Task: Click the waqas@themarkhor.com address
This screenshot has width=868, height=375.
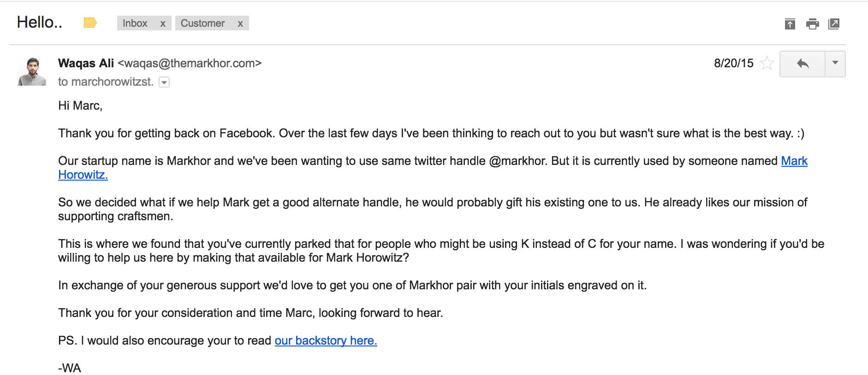Action: (x=190, y=63)
